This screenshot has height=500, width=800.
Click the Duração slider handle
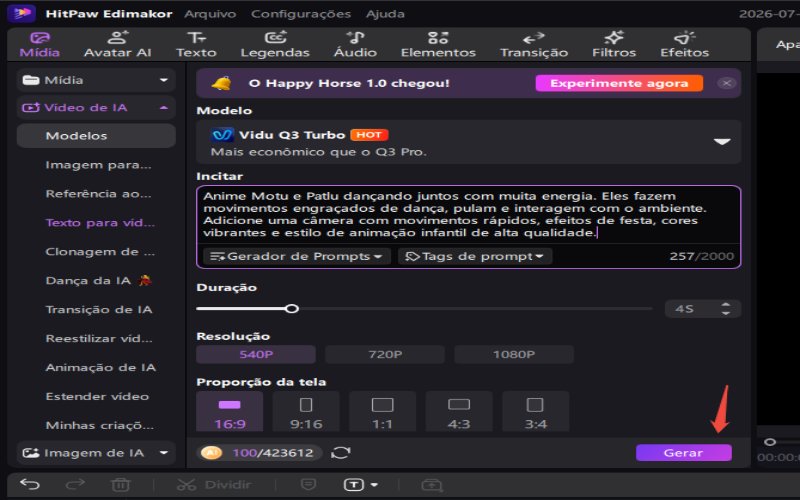coord(292,309)
